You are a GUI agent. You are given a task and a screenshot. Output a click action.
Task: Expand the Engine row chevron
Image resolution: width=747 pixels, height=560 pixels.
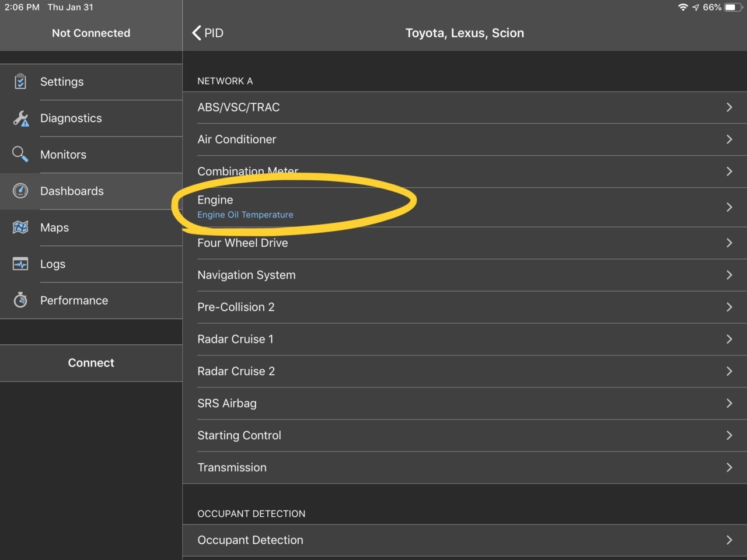point(729,207)
